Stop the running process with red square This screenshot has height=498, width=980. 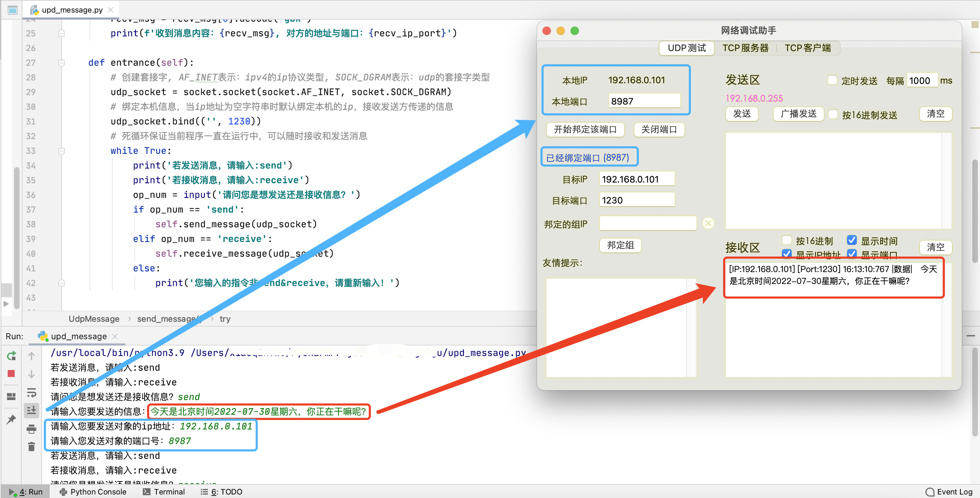click(12, 374)
